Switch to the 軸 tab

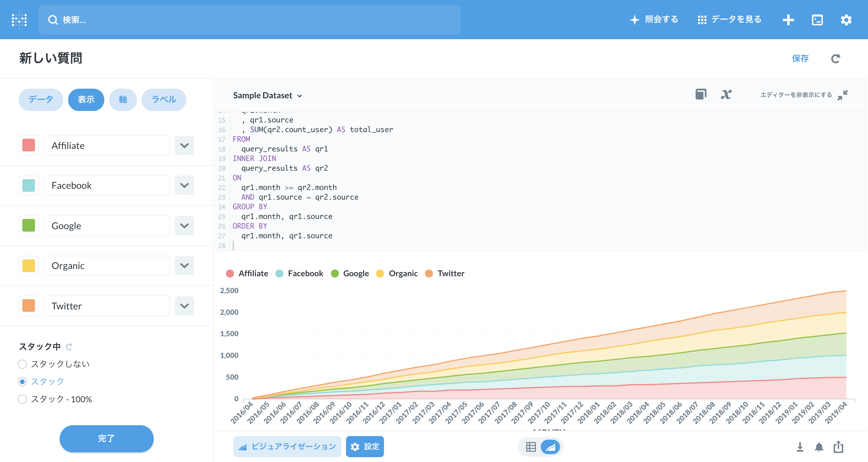pos(123,100)
